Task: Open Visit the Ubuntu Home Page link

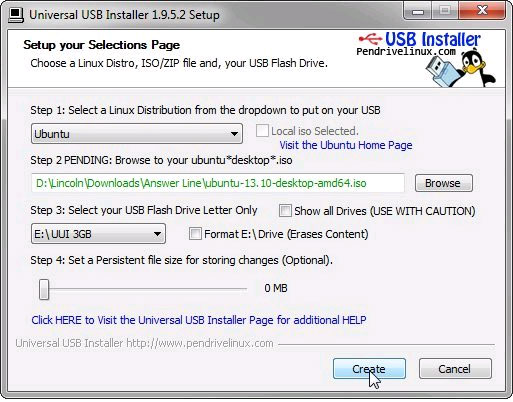Action: tap(346, 145)
